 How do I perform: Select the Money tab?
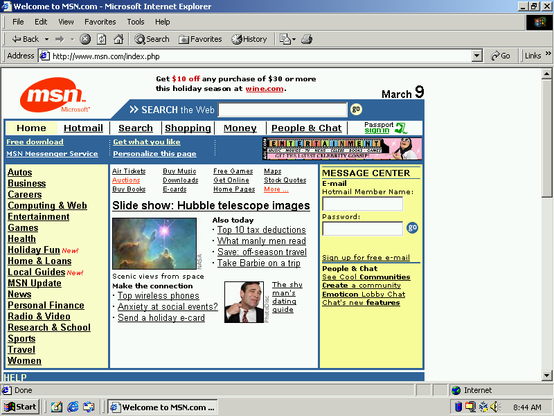240,128
